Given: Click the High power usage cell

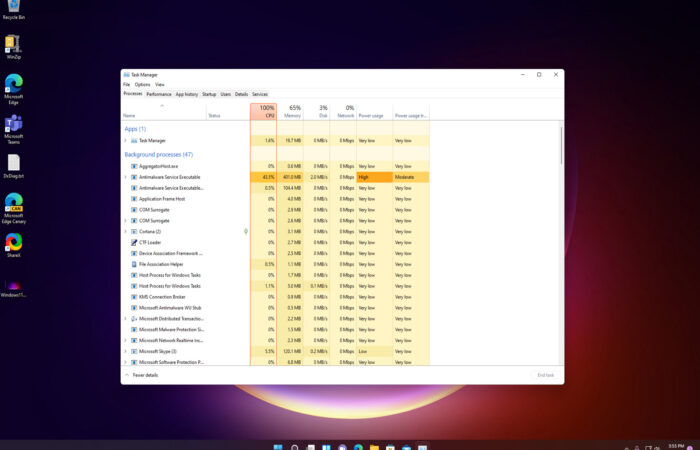Looking at the screenshot, I should click(375, 177).
